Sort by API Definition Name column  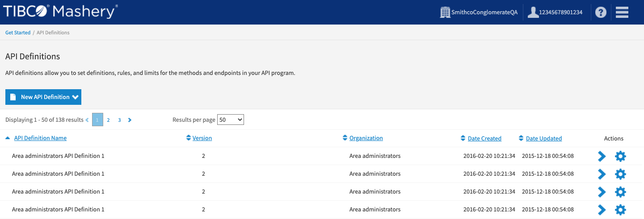click(x=40, y=138)
